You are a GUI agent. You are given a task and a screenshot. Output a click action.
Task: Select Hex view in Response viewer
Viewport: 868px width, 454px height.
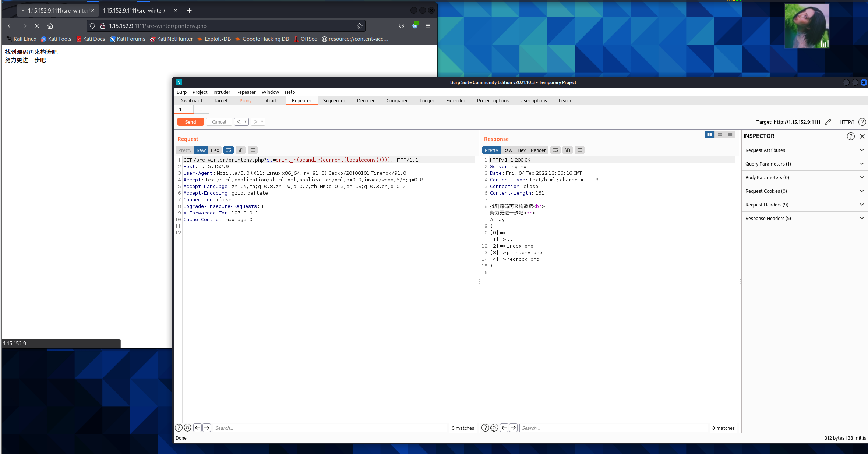(x=522, y=150)
